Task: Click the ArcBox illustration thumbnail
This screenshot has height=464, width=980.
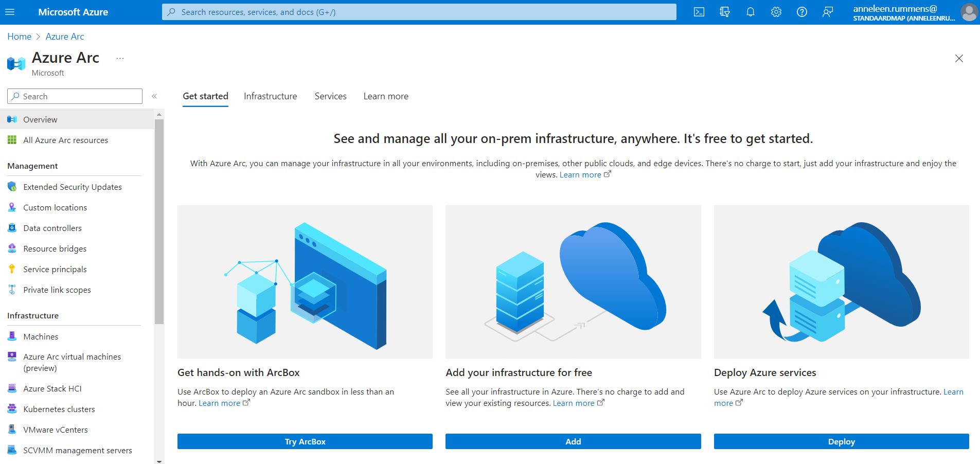Action: click(x=305, y=282)
